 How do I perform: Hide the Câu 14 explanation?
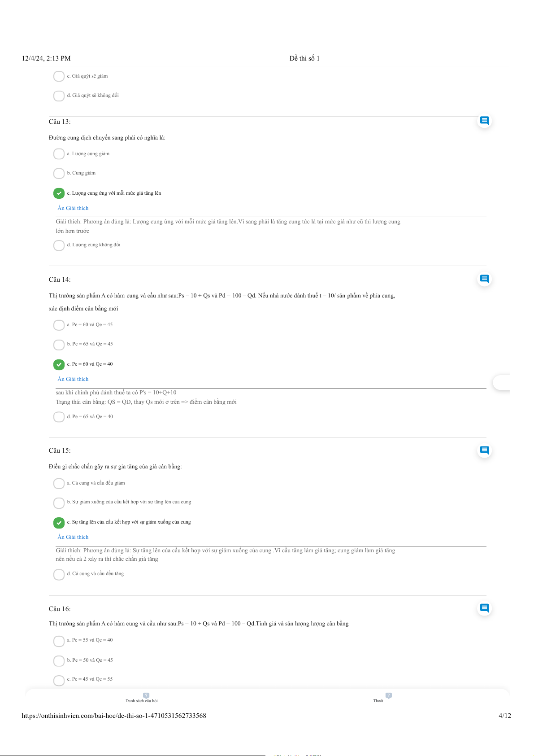tap(73, 379)
